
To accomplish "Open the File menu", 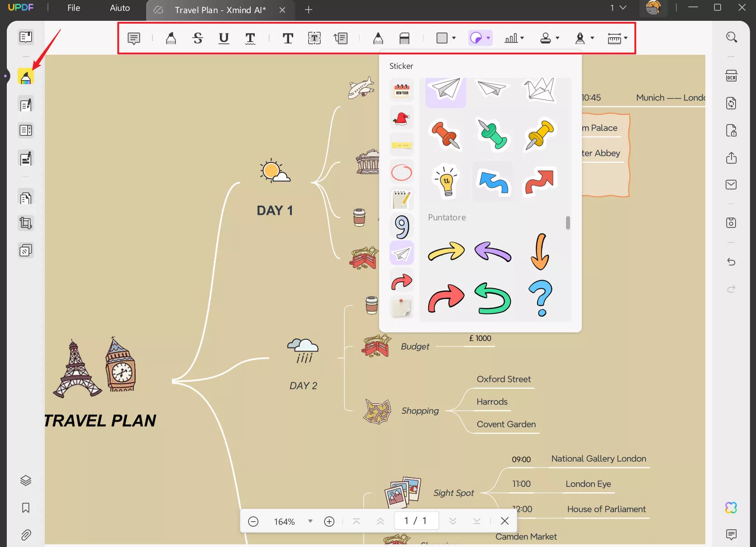I will (74, 8).
